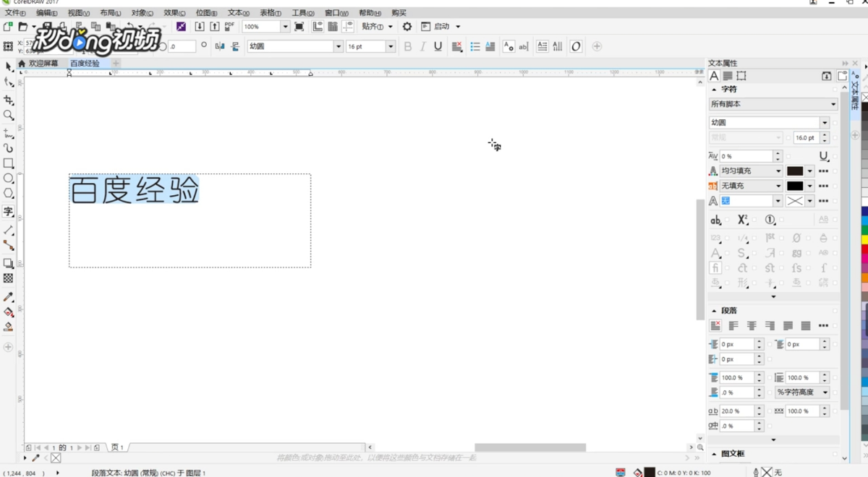Select center align in paragraph panel
This screenshot has height=477, width=868.
tap(752, 326)
